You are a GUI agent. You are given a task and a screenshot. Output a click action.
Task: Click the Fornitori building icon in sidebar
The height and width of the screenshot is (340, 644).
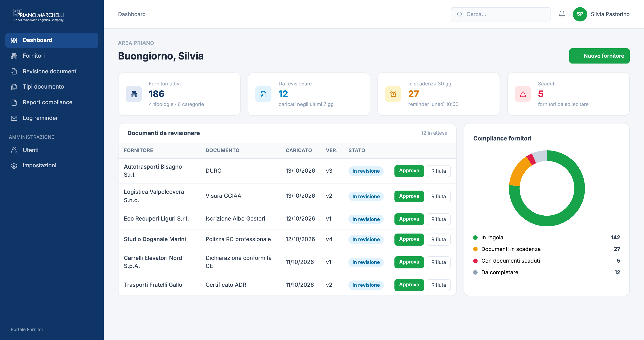pyautogui.click(x=14, y=56)
